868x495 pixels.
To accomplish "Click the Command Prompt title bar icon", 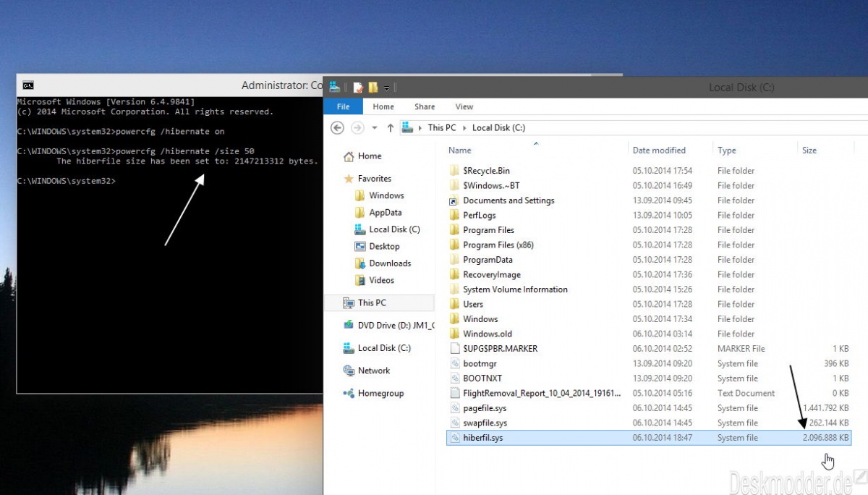I will click(27, 85).
